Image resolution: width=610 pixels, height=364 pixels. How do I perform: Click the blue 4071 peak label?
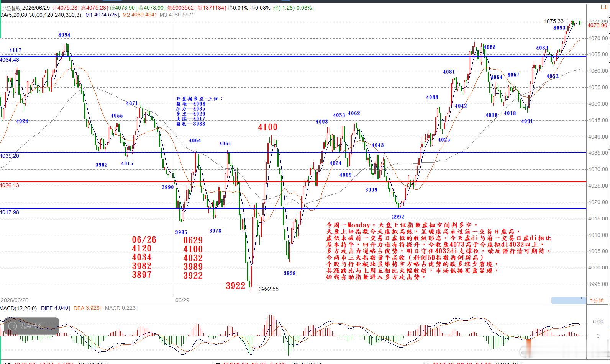[x=132, y=103]
